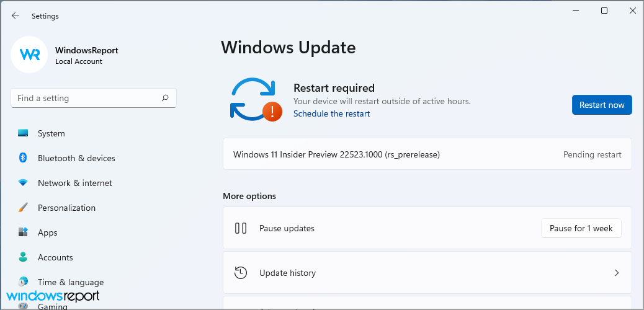
Task: Click the More options heading
Action: coord(249,197)
